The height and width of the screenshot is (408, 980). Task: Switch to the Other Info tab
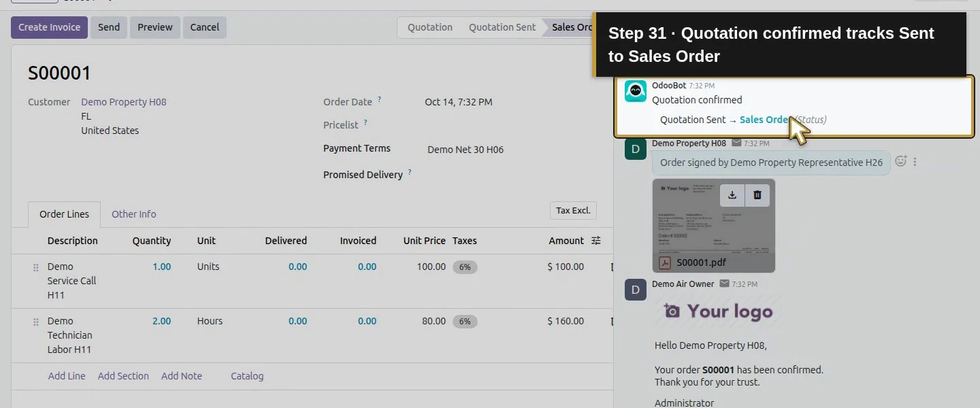pyautogui.click(x=134, y=214)
